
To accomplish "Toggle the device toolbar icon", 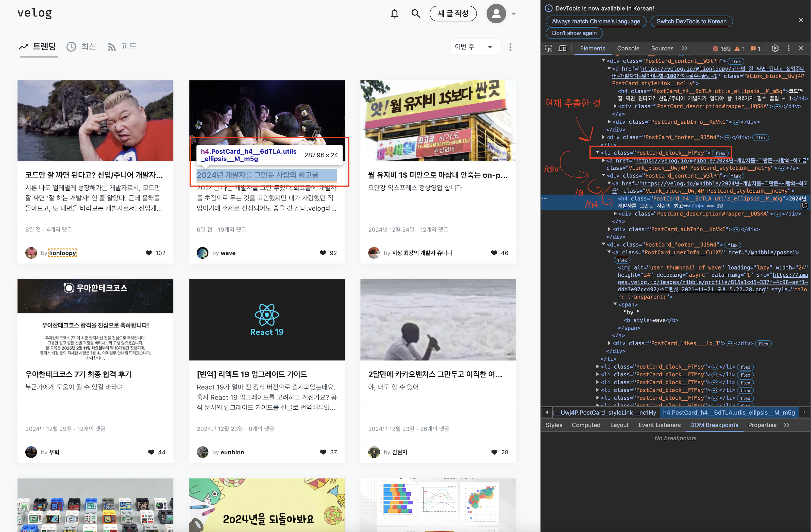I will (x=562, y=48).
